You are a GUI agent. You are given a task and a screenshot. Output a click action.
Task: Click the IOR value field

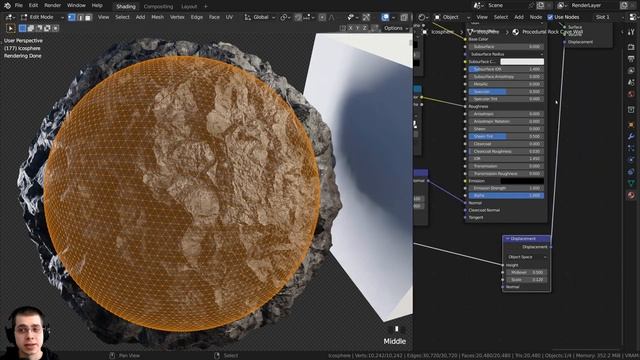coord(506,158)
